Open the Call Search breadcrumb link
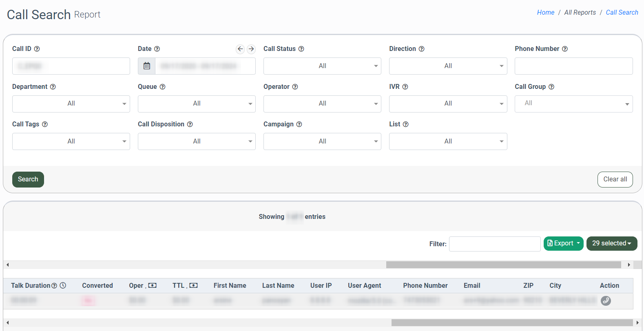Image resolution: width=644 pixels, height=331 pixels. point(622,13)
